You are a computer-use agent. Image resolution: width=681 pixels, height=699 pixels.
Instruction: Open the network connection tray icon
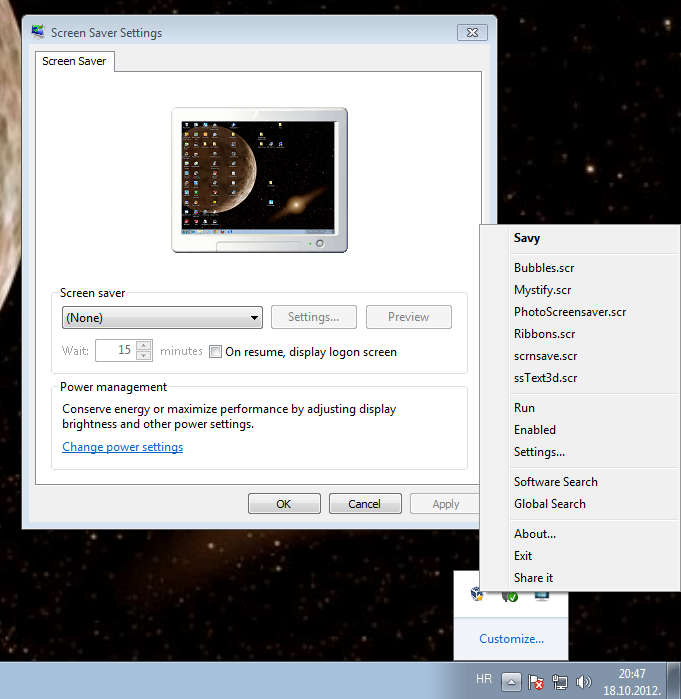click(x=560, y=681)
